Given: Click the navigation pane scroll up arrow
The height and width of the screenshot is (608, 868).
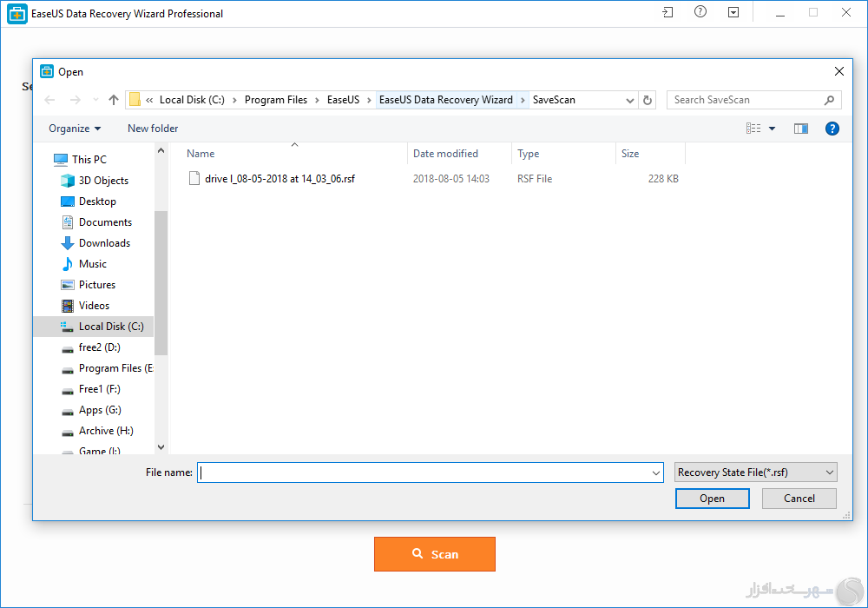Looking at the screenshot, I should click(x=161, y=150).
